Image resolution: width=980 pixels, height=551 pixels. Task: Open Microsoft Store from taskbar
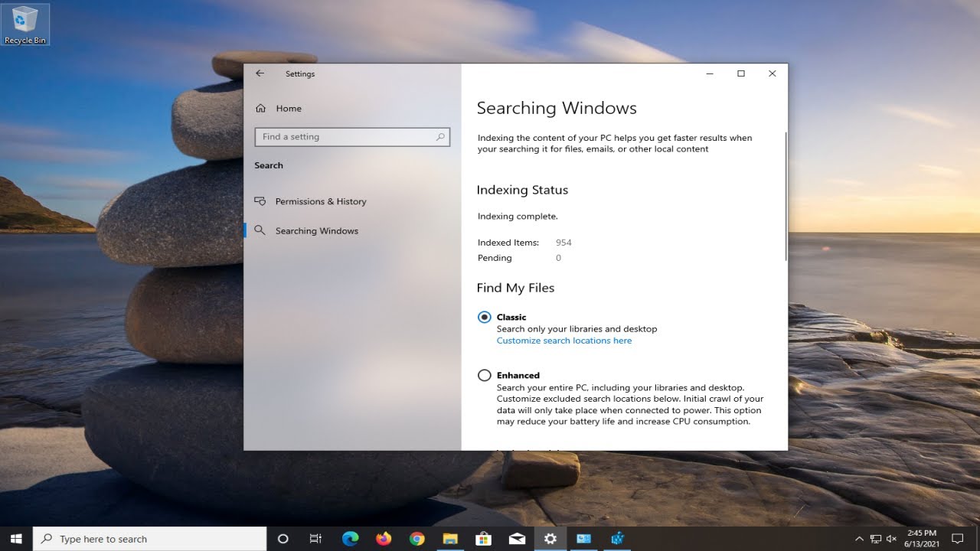[x=483, y=539]
